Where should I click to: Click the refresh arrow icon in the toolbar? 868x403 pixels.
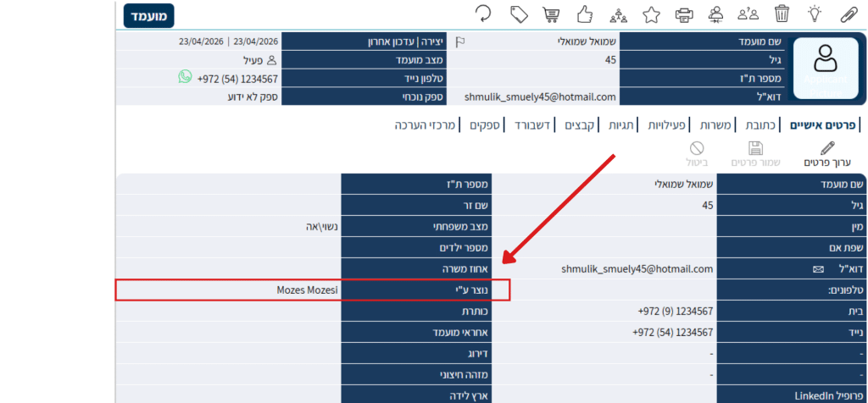coord(483,14)
